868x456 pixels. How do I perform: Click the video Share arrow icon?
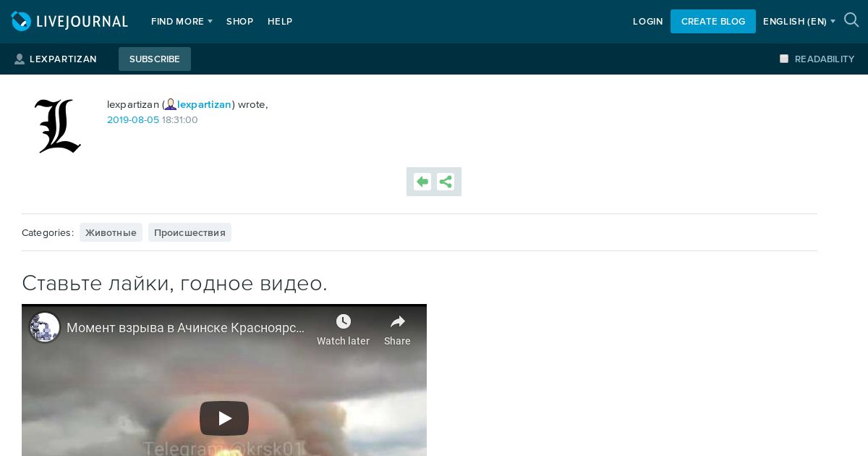[397, 321]
